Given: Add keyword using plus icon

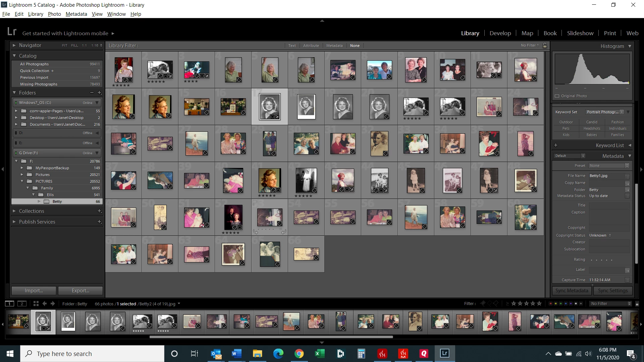Looking at the screenshot, I should (556, 145).
